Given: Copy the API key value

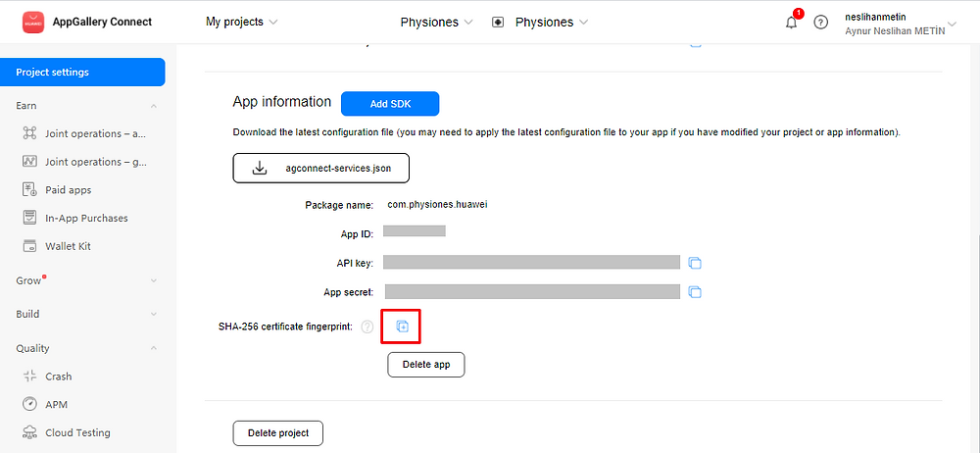Looking at the screenshot, I should 695,263.
